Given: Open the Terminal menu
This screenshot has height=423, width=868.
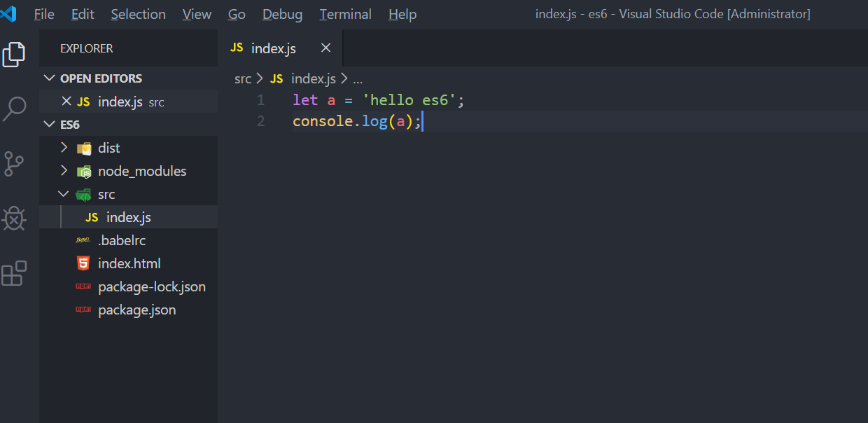Looking at the screenshot, I should pos(345,14).
